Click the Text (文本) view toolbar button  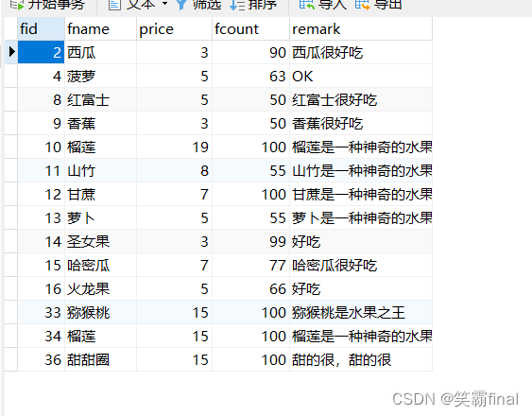point(131,5)
